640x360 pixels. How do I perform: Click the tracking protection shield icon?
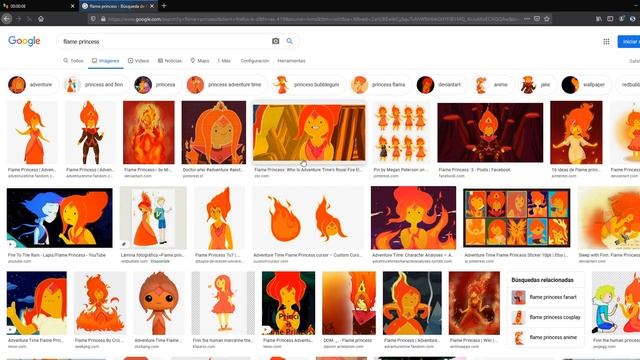point(93,19)
